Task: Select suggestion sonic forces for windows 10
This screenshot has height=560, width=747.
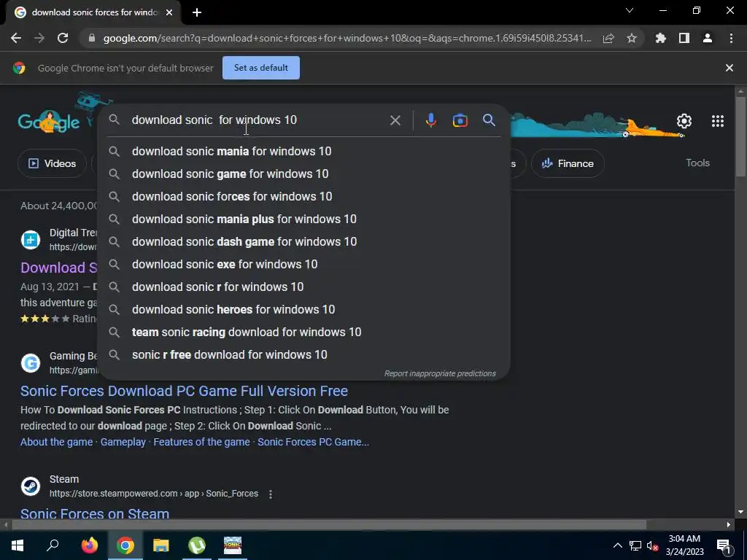Action: coord(303,196)
